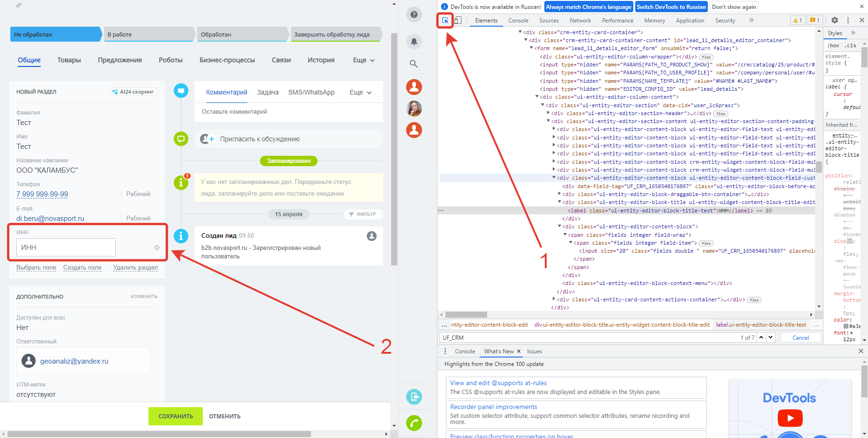868x438 pixels.
Task: Click the search magnifier in sidebar
Action: [414, 64]
